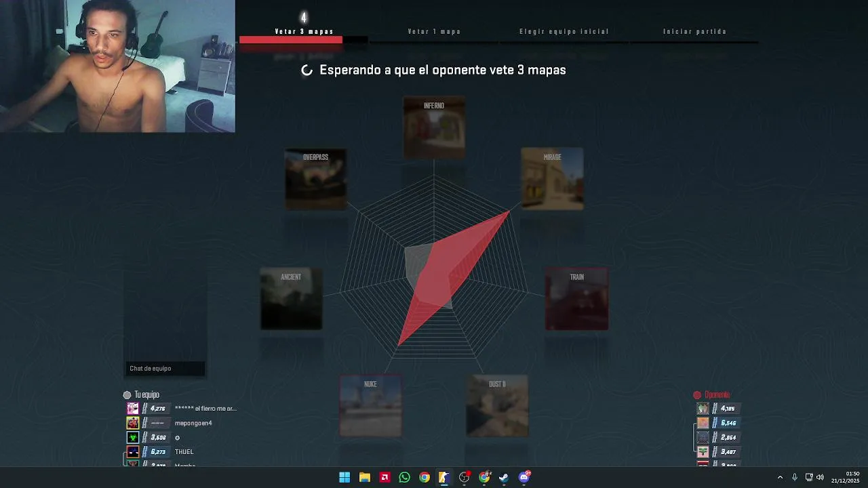This screenshot has width=868, height=488.
Task: Select the Overpass map card
Action: (x=315, y=179)
